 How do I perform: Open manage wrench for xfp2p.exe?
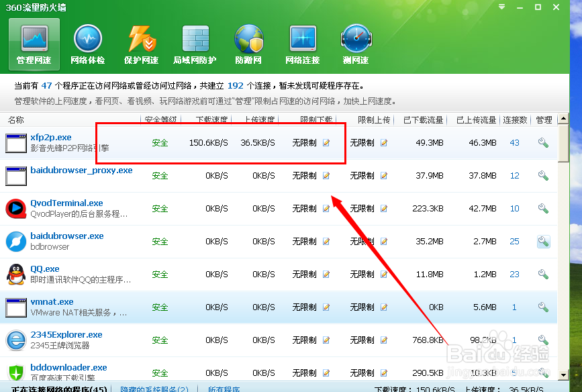click(x=543, y=142)
